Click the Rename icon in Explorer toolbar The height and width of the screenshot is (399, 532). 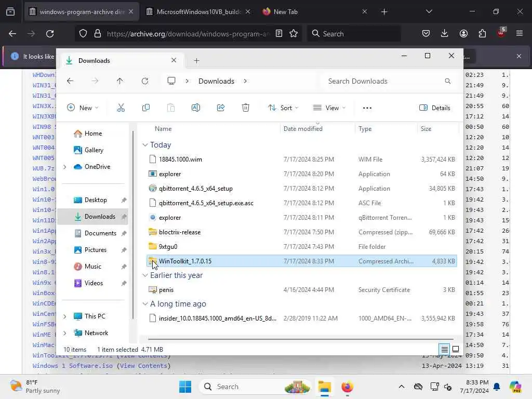click(x=196, y=108)
